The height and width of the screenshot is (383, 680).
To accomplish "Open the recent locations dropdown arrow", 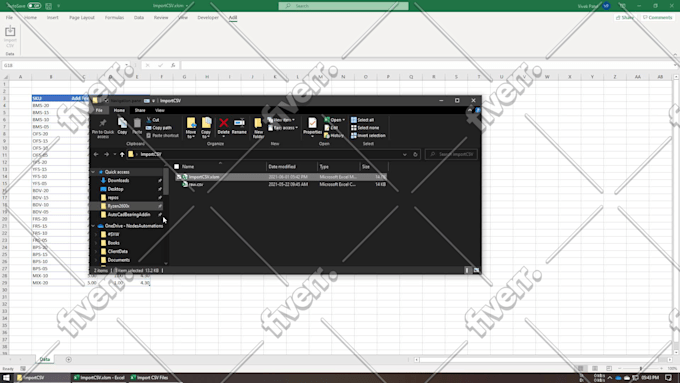I will (114, 154).
